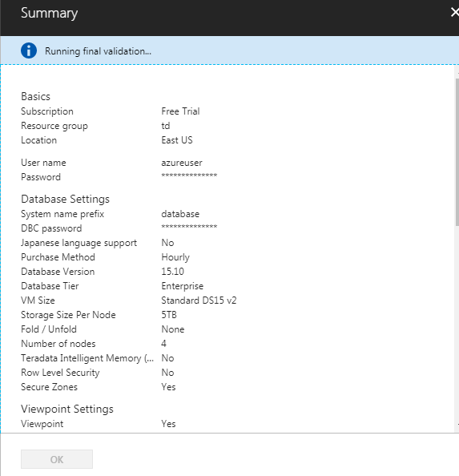This screenshot has width=459, height=476.
Task: Click the 'System name prefix' label
Action: (x=62, y=214)
